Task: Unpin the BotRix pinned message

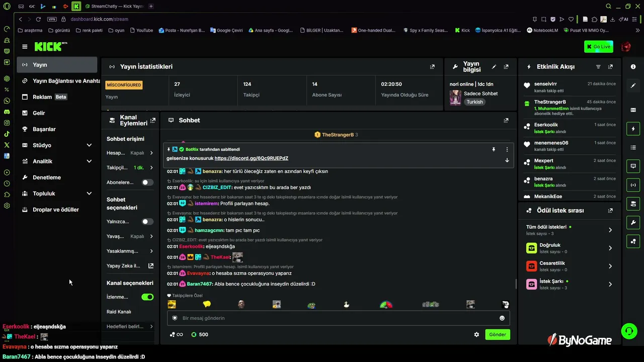Action: [494, 149]
